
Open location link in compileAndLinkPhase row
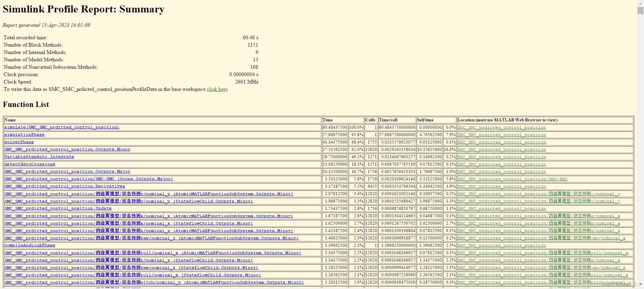502,245
